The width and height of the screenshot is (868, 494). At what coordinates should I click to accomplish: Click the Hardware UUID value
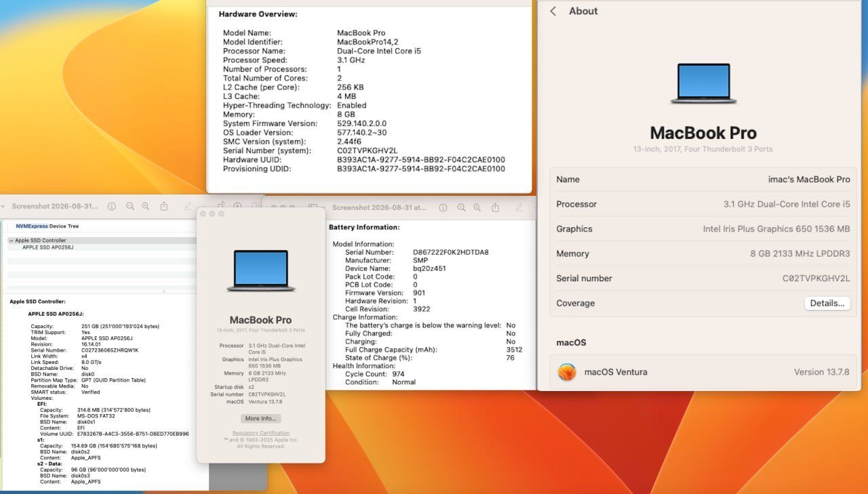coord(421,160)
